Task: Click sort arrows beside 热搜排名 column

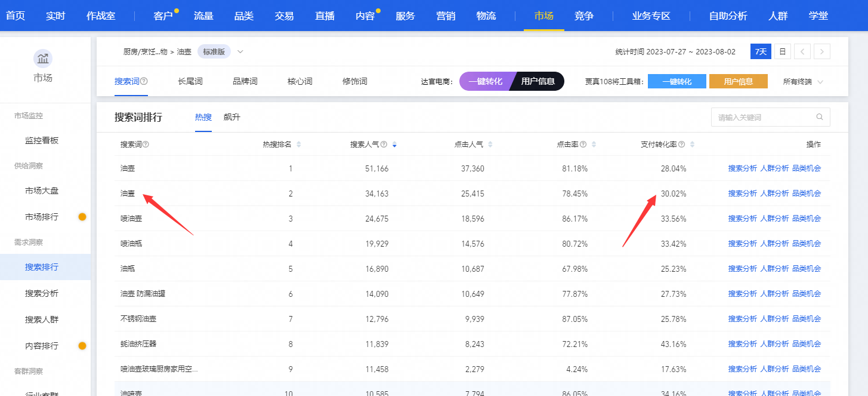Action: click(299, 145)
